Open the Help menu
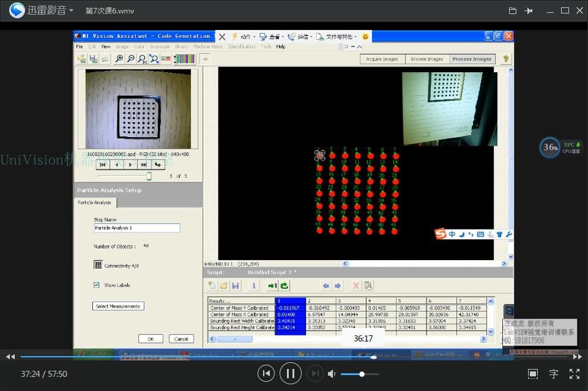This screenshot has width=588, height=391. [281, 47]
